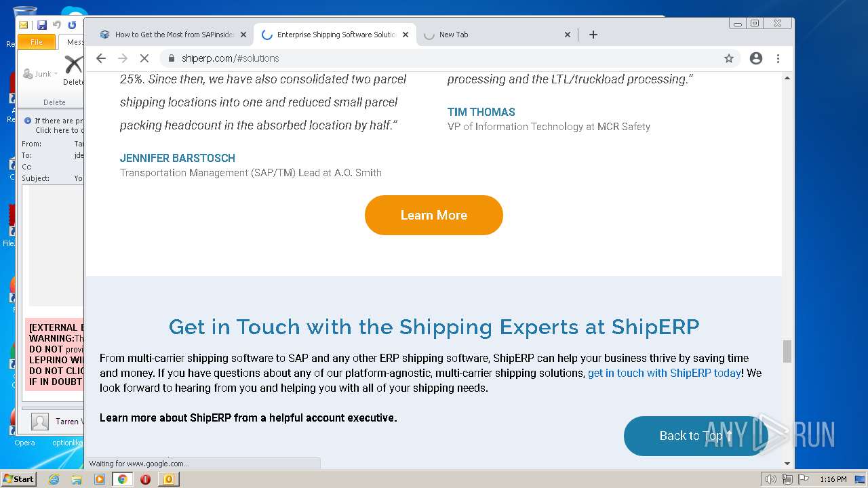868x488 pixels.
Task: Stop loading the current page
Action: point(144,58)
